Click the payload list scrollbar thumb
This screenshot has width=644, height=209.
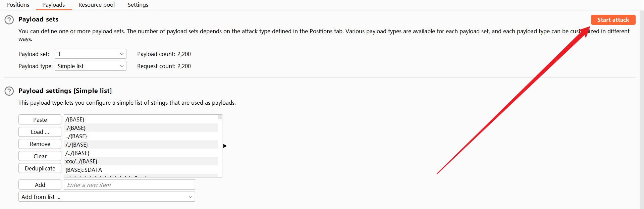(x=220, y=117)
